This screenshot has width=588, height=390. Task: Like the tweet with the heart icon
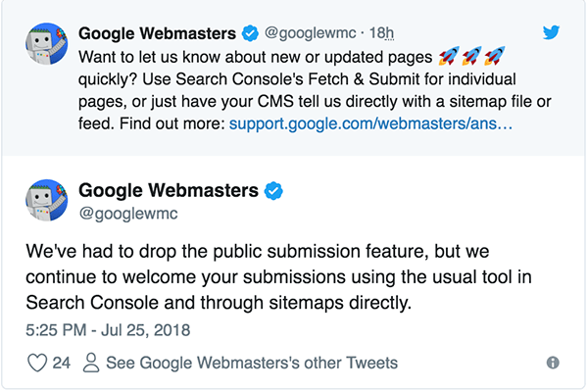[x=37, y=363]
